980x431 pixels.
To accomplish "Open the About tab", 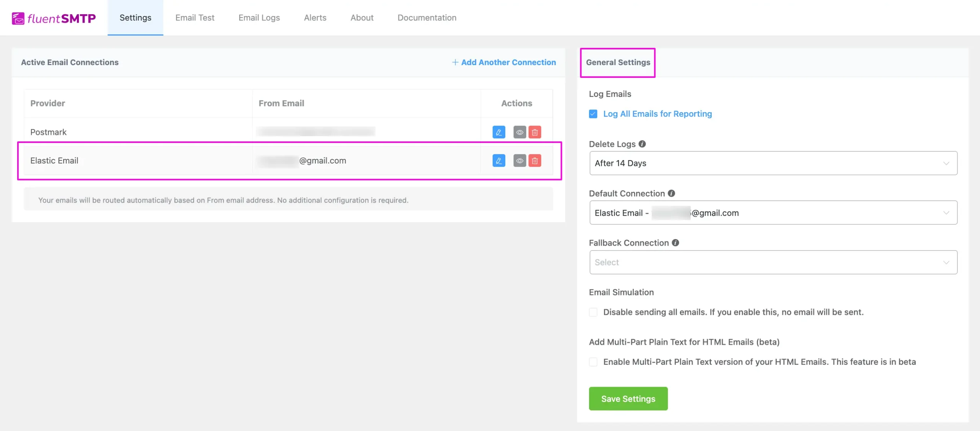I will click(362, 18).
